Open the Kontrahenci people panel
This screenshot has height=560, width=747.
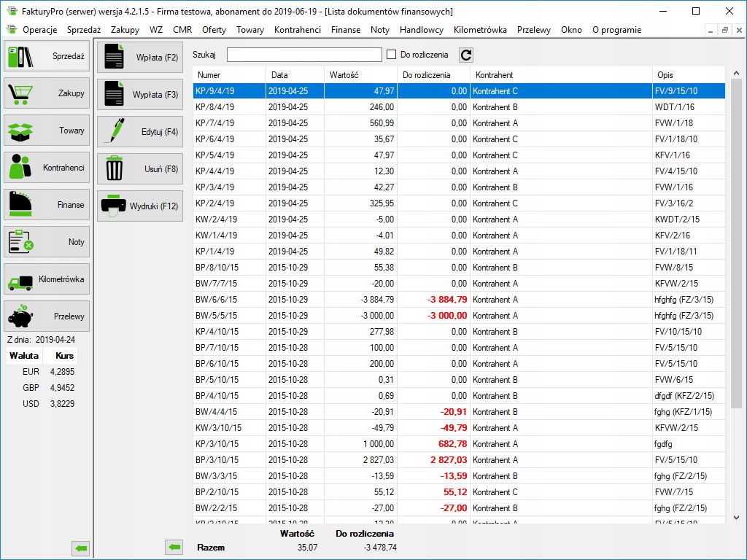47,168
